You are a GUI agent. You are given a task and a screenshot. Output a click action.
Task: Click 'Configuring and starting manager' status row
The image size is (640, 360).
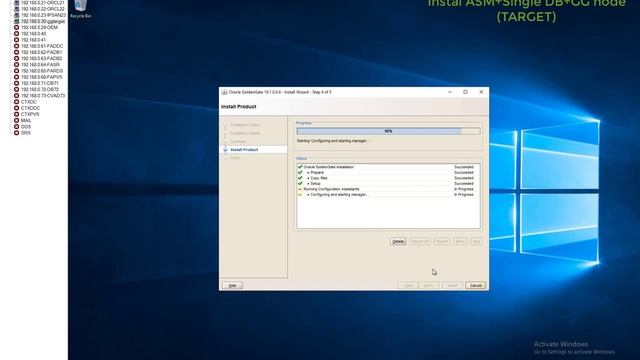(x=388, y=195)
